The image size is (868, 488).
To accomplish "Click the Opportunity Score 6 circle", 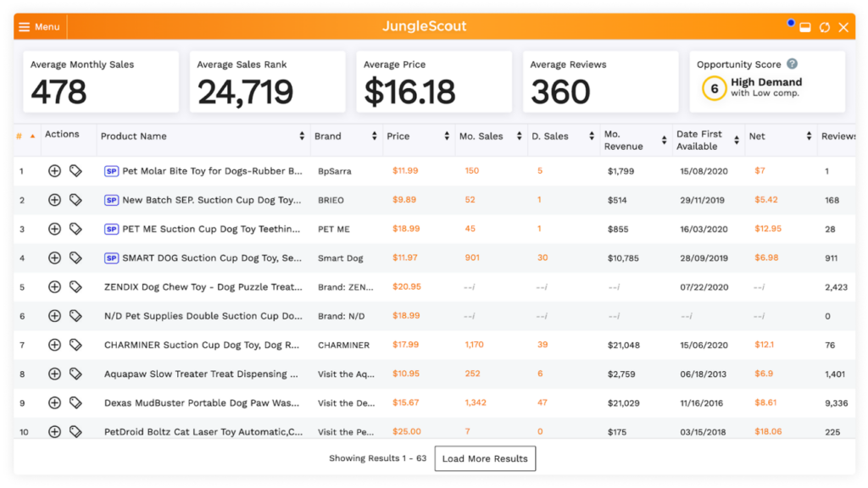I will (x=714, y=88).
